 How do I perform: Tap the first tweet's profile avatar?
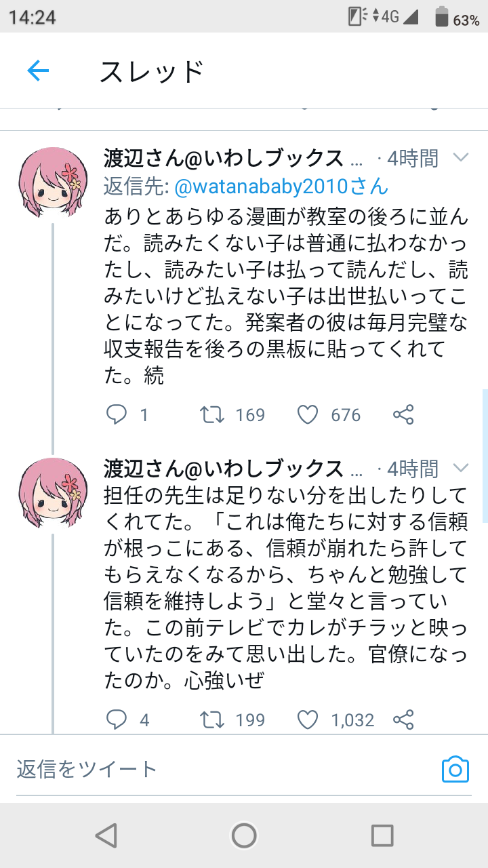pos(53,183)
